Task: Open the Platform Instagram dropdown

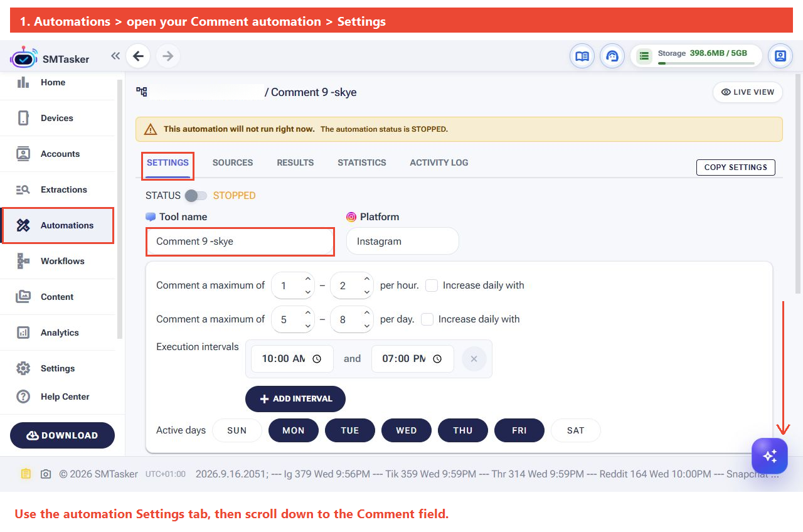Action: [403, 242]
